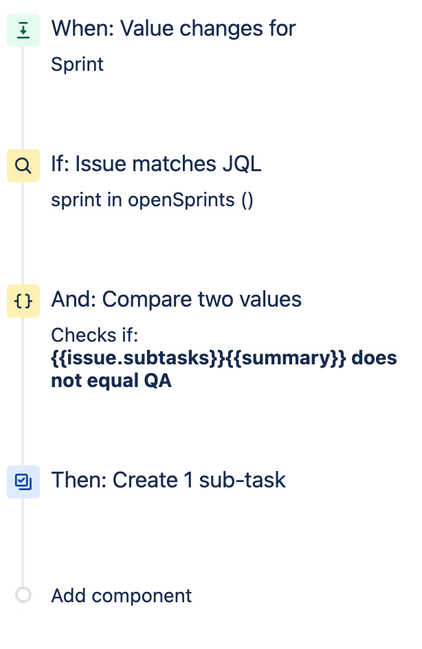Click the 'sprint in openSprints ()' query text
The width and height of the screenshot is (422, 649).
[x=152, y=200]
